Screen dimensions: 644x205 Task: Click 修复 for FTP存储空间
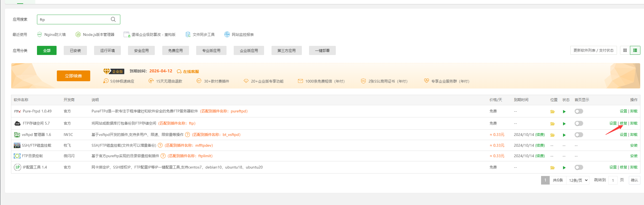(623, 123)
